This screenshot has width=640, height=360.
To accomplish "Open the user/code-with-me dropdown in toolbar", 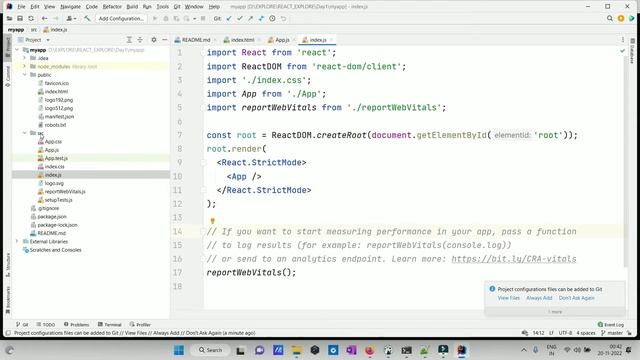I will 71,18.
